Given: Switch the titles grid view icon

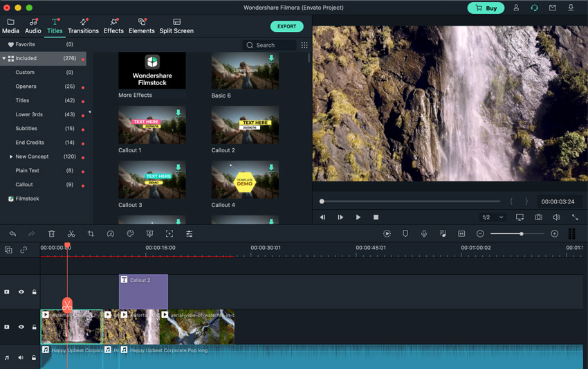Looking at the screenshot, I should coord(304,45).
